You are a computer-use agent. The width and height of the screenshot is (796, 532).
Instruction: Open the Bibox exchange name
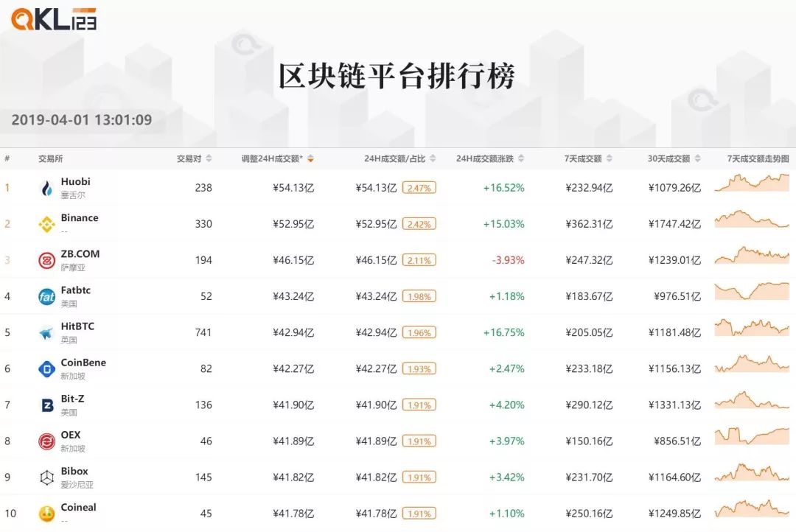(74, 471)
